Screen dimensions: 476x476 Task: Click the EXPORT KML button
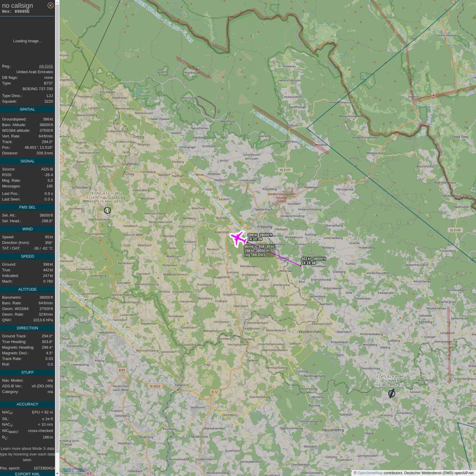click(x=27, y=474)
